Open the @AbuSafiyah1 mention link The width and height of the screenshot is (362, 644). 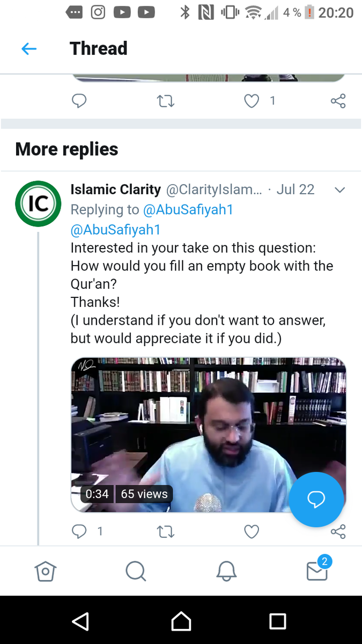coord(115,230)
